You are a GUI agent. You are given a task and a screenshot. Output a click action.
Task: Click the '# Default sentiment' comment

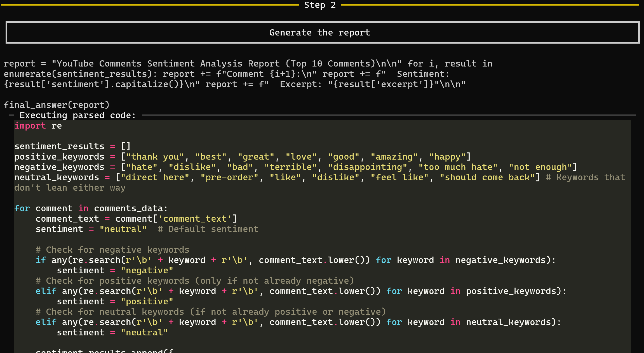[208, 229]
